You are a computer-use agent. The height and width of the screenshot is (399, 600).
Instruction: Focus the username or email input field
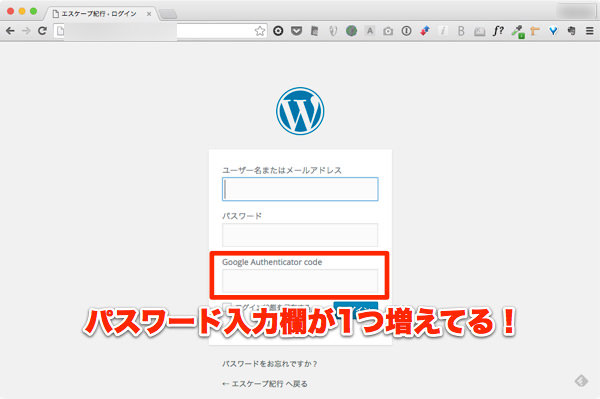[x=300, y=189]
